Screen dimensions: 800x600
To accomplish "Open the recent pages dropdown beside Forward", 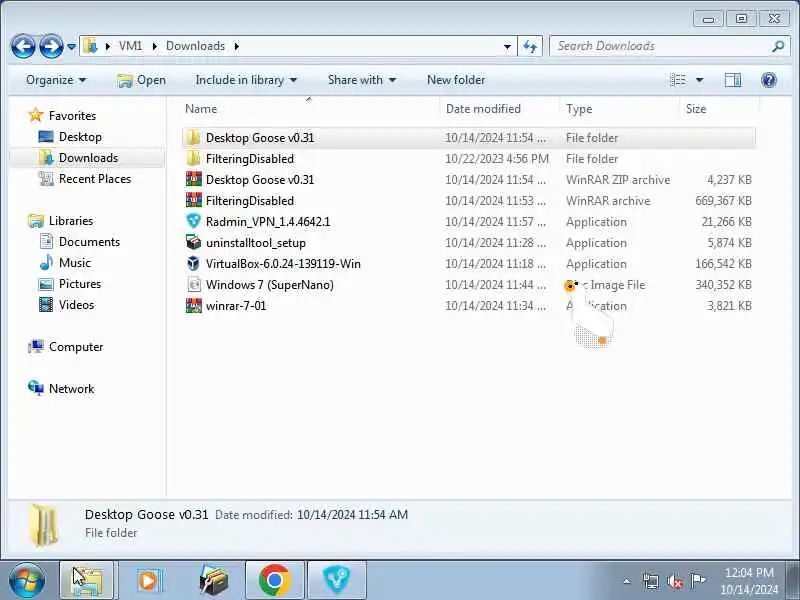I will [x=71, y=47].
